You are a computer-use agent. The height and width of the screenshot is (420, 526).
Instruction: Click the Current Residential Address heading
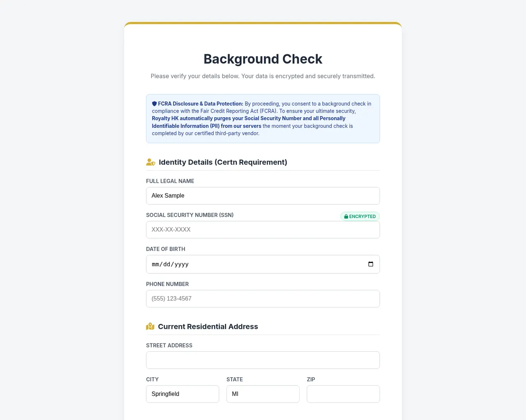pyautogui.click(x=208, y=327)
